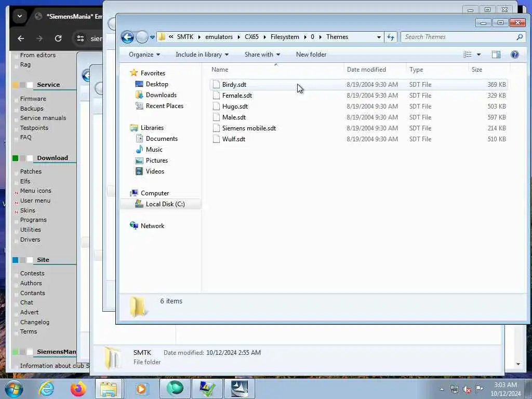Expand the arrow after Filesystem breadcrumb
Screen dimensions: 532x399
(305, 37)
